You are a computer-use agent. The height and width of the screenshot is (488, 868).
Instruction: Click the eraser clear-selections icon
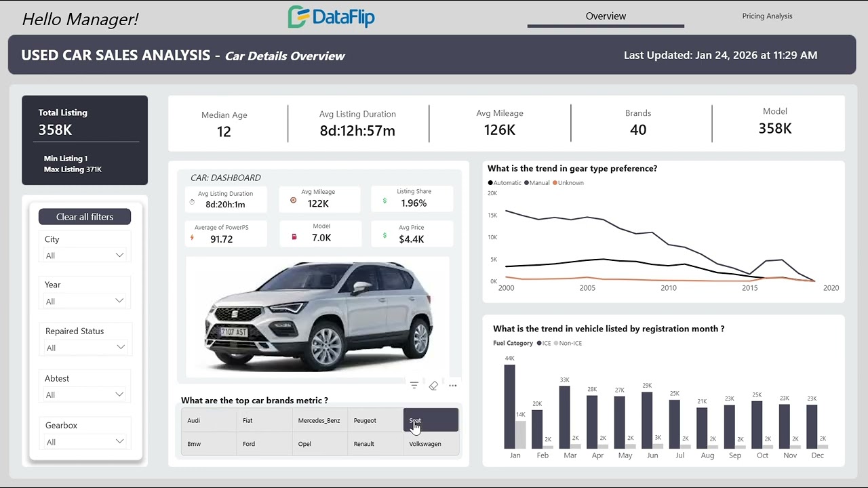click(433, 386)
